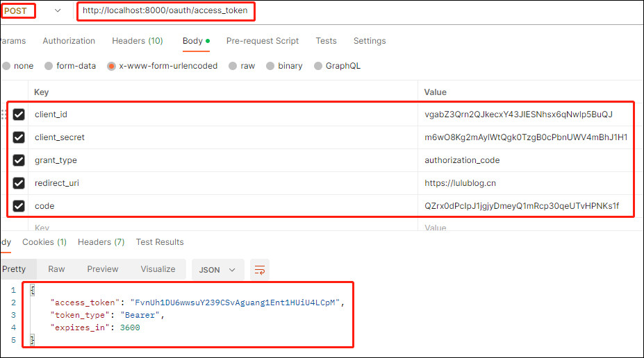The width and height of the screenshot is (644, 358).
Task: Choose the GraphQL body option
Action: pos(318,66)
